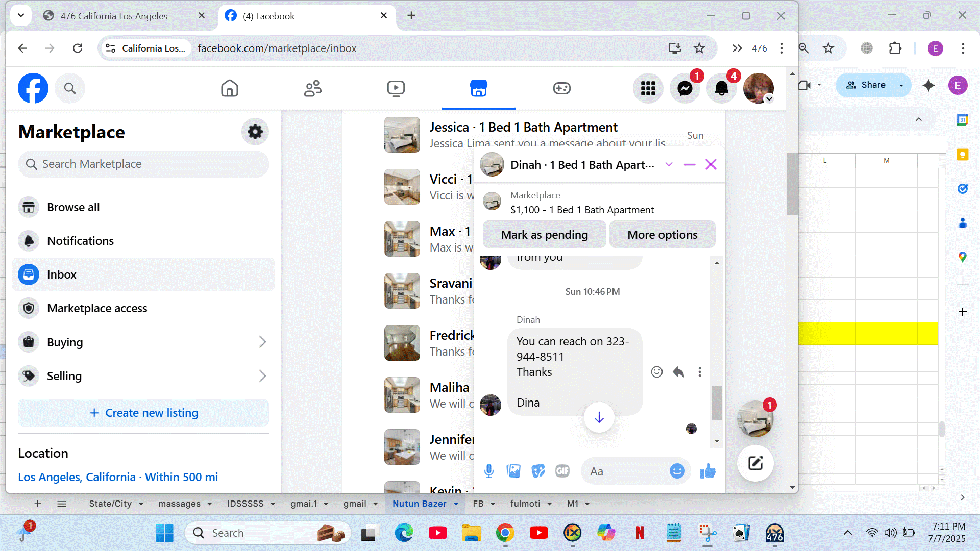Click Marketplace settings gear icon

(255, 132)
